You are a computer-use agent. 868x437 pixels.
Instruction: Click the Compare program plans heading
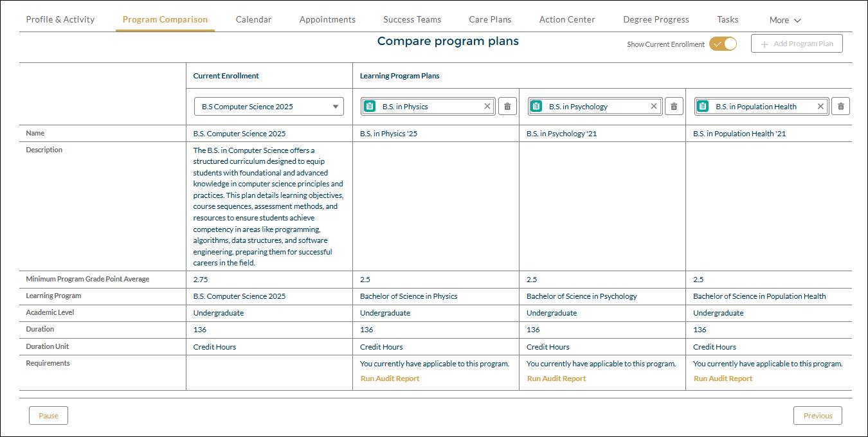[x=448, y=41]
